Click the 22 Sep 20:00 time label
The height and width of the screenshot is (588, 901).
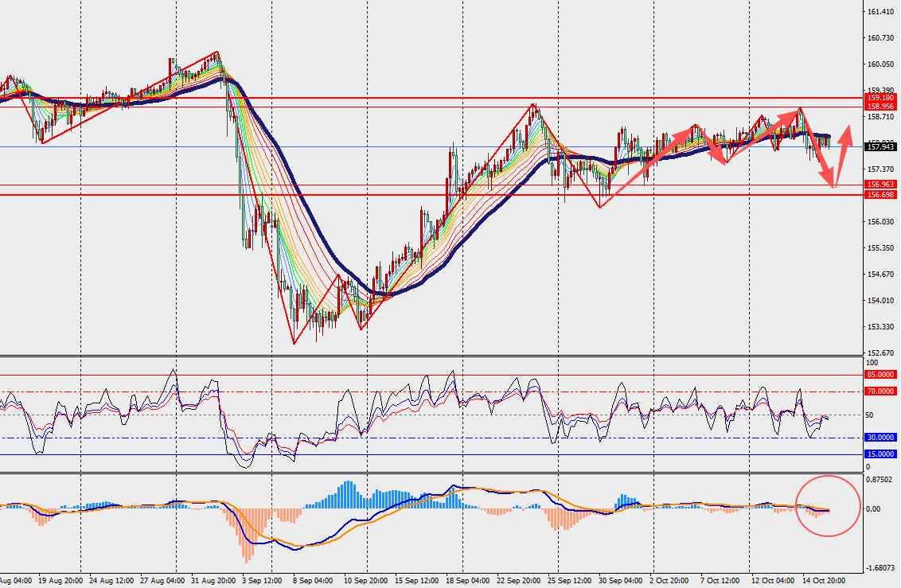[519, 581]
